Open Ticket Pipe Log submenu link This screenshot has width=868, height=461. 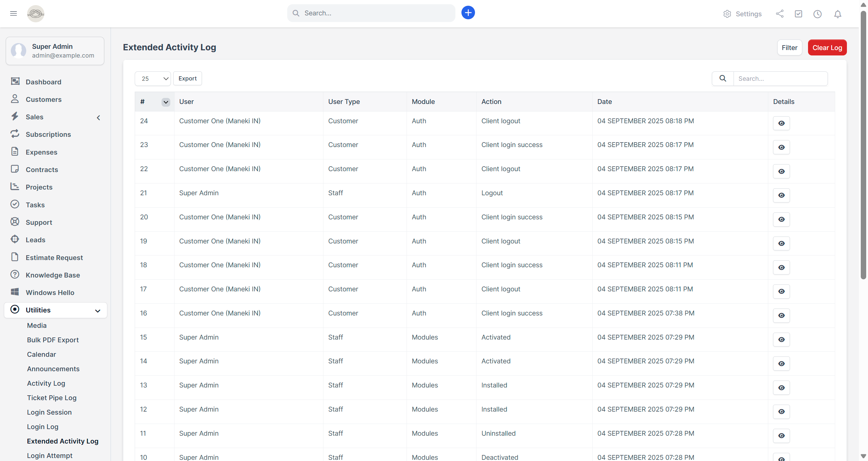point(52,398)
